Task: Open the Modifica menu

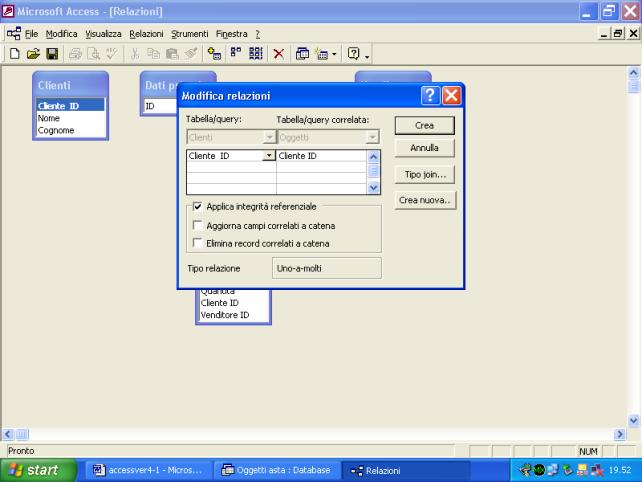Action: (61, 34)
